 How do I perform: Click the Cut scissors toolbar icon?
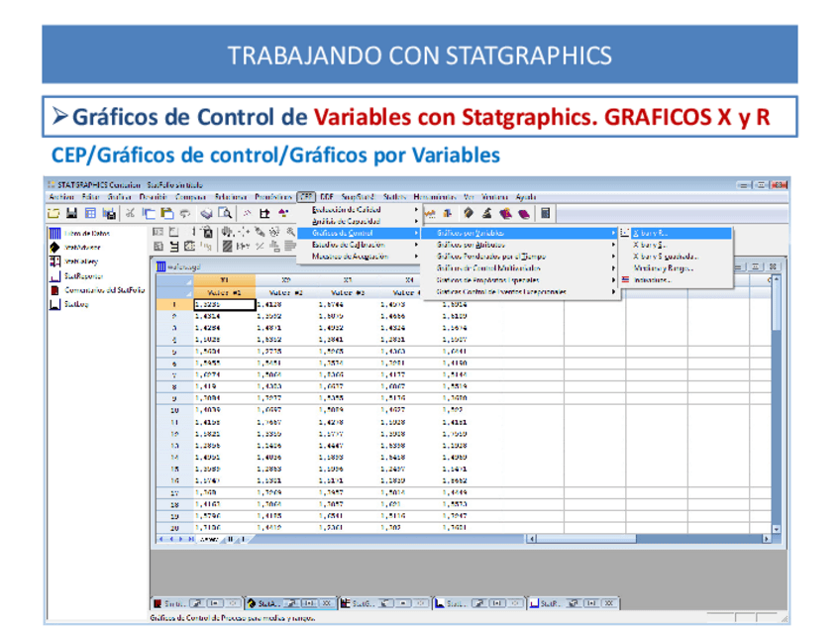(130, 213)
